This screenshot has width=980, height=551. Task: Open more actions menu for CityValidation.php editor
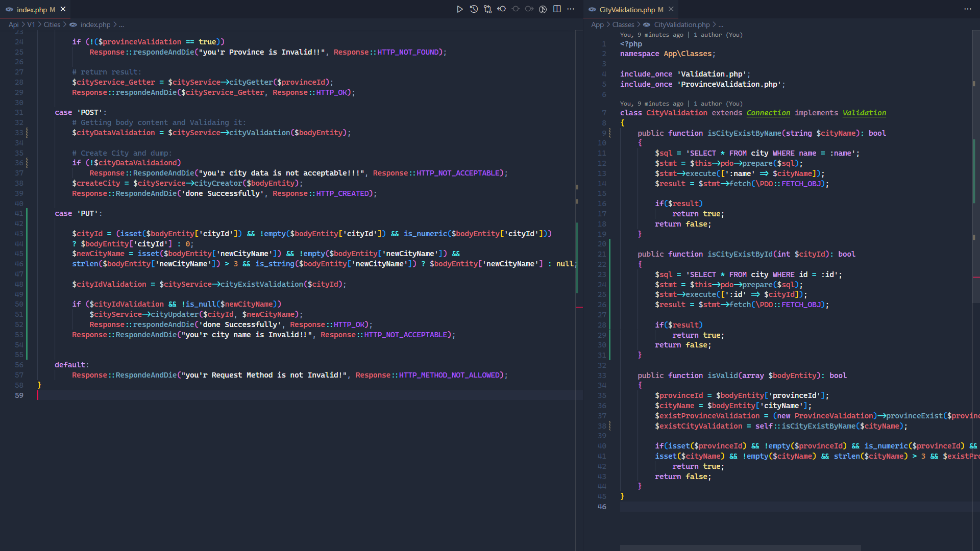point(968,9)
